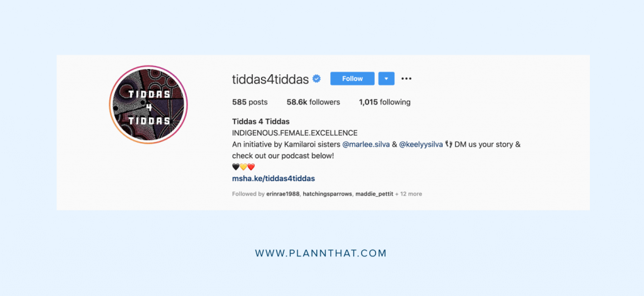
Task: Open the 58.6k followers list
Action: click(313, 102)
